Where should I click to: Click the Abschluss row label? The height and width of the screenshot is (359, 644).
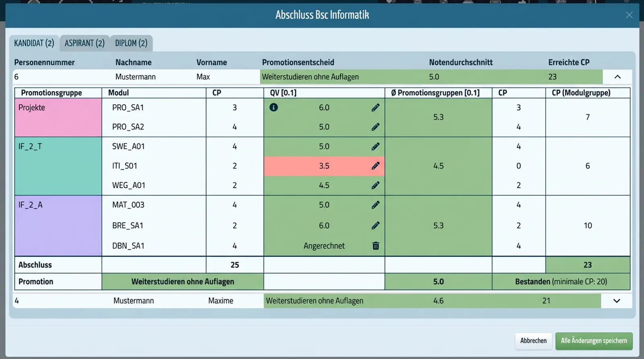coord(35,265)
